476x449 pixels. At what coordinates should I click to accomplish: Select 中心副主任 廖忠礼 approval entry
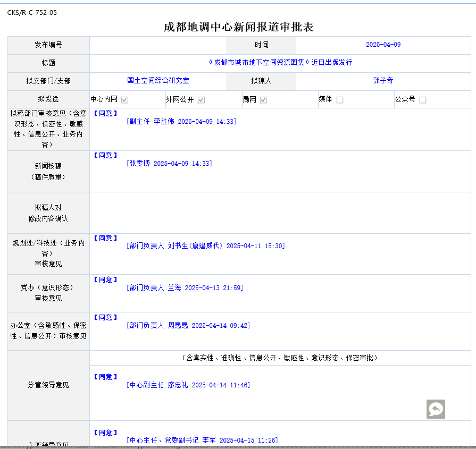click(188, 385)
